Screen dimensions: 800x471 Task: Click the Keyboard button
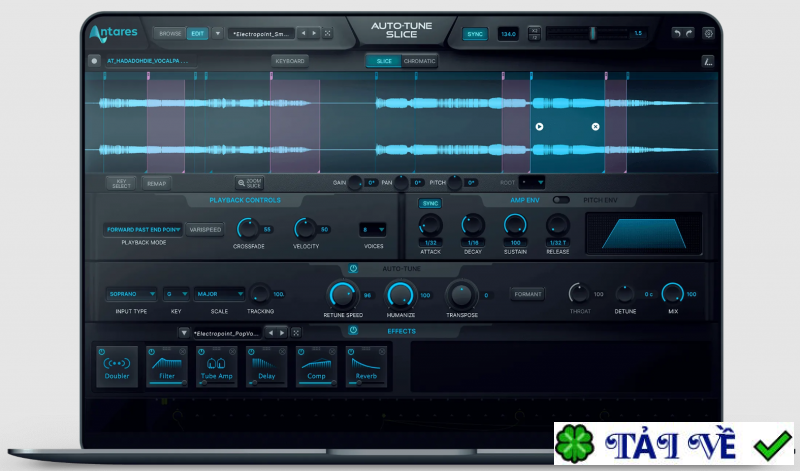tap(290, 61)
